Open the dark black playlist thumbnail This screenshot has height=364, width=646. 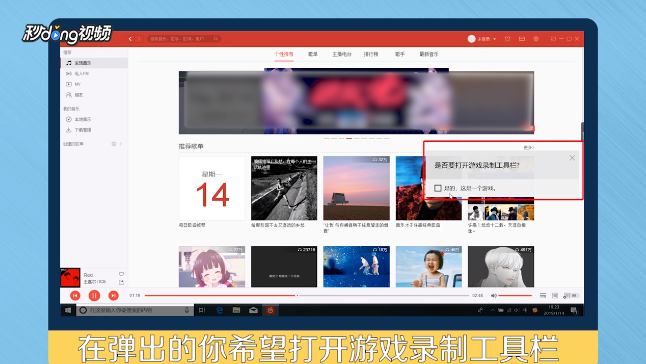284,267
